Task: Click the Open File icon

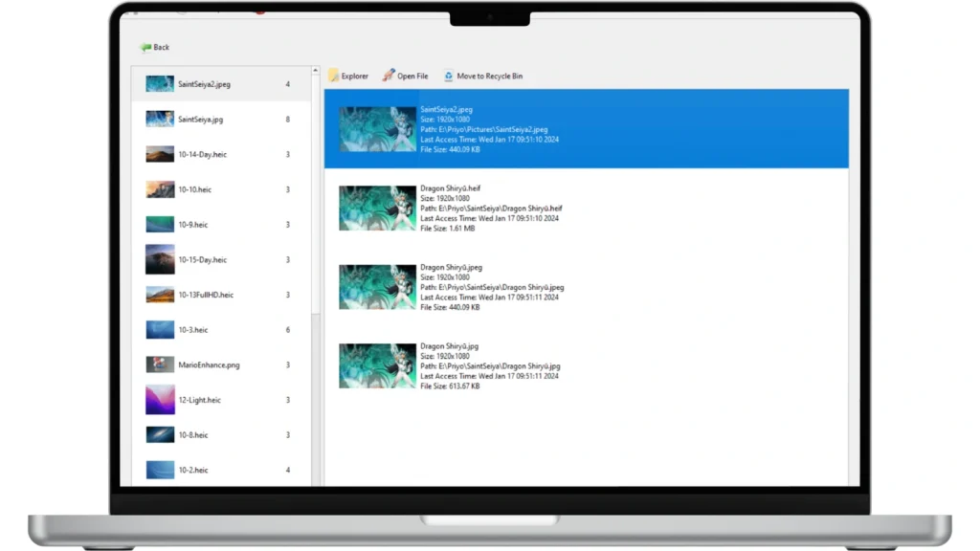Action: pyautogui.click(x=389, y=76)
